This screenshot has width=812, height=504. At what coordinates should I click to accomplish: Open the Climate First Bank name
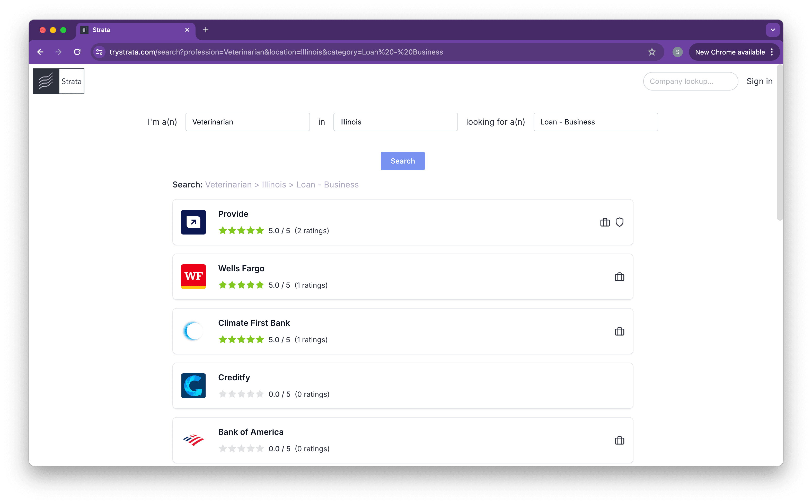[254, 323]
